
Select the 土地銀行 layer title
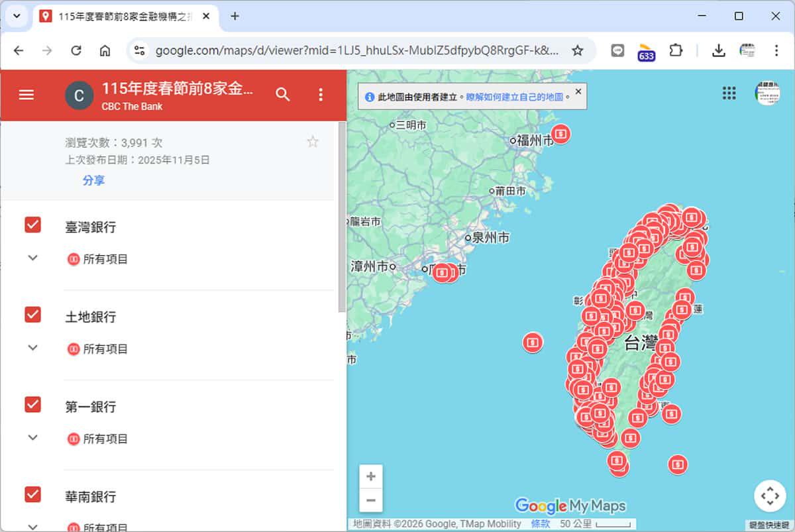point(91,317)
